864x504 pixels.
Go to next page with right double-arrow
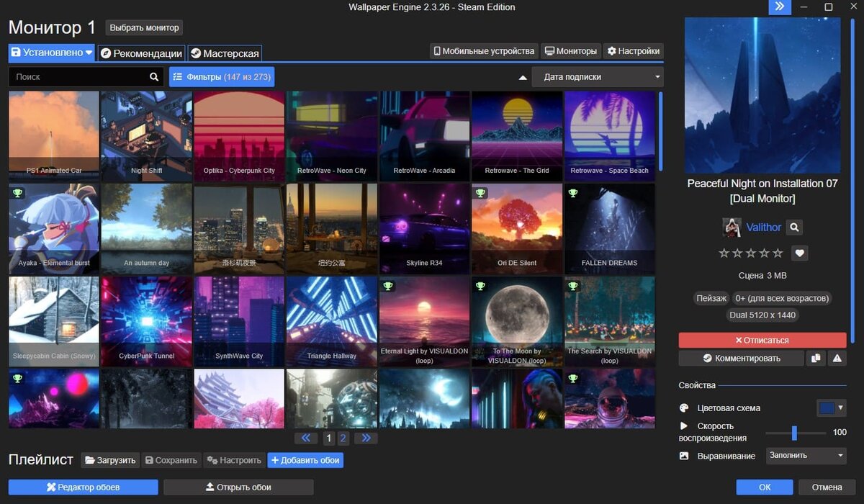pyautogui.click(x=366, y=438)
